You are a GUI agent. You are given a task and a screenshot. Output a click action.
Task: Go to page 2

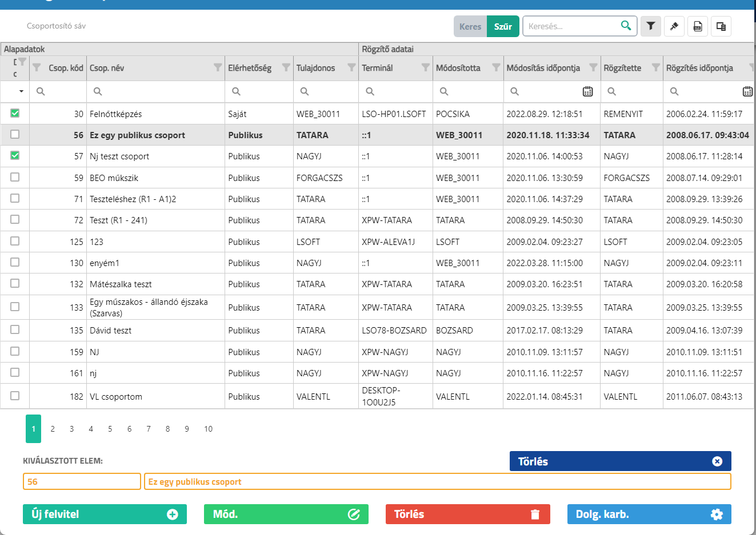[x=53, y=429]
